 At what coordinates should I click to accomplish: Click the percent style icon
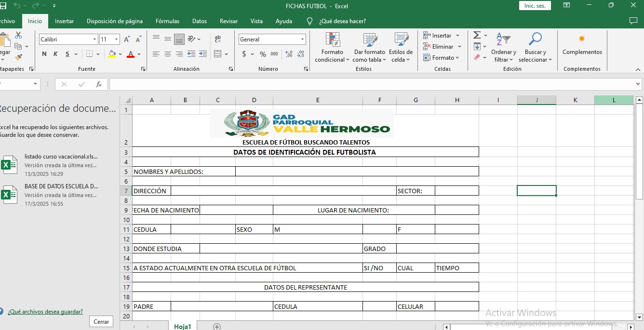point(263,54)
